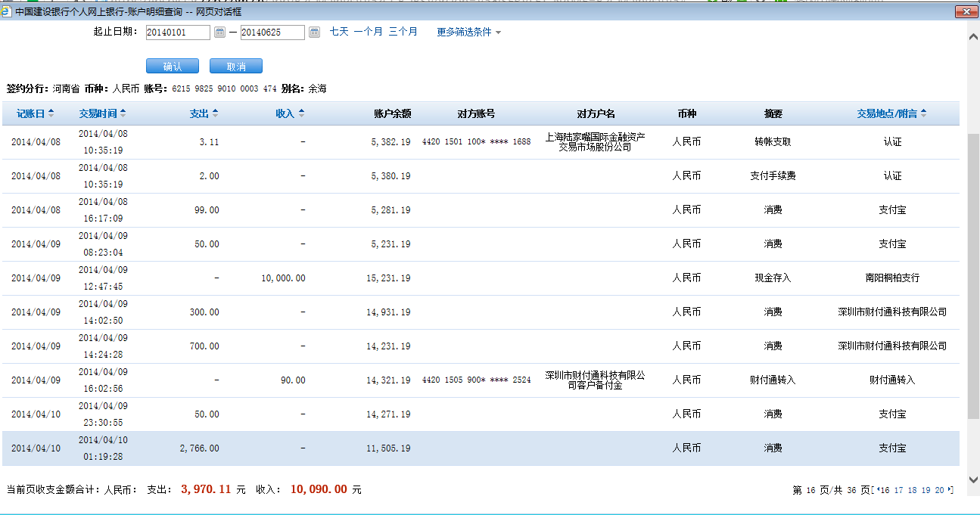
Task: Go to page 17
Action: (x=898, y=490)
